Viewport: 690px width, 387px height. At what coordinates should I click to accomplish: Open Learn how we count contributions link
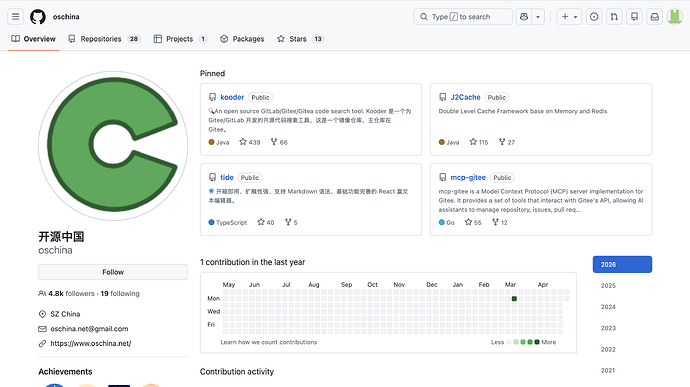pyautogui.click(x=268, y=342)
